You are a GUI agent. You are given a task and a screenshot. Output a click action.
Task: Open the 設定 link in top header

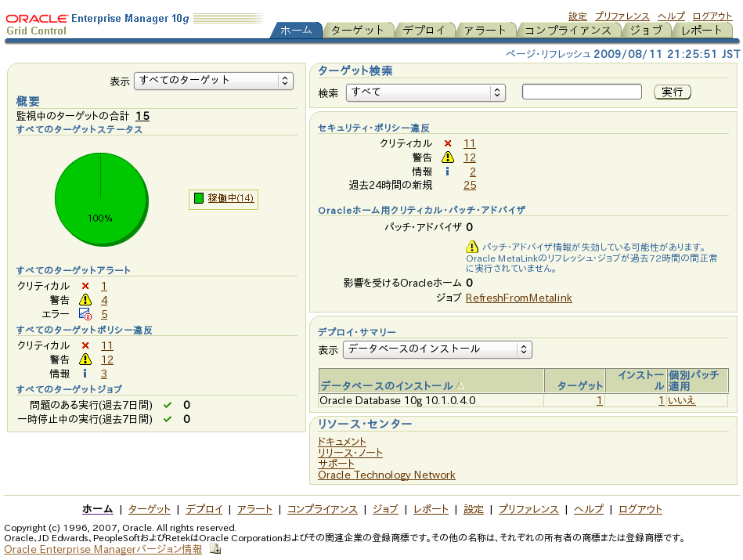(578, 16)
